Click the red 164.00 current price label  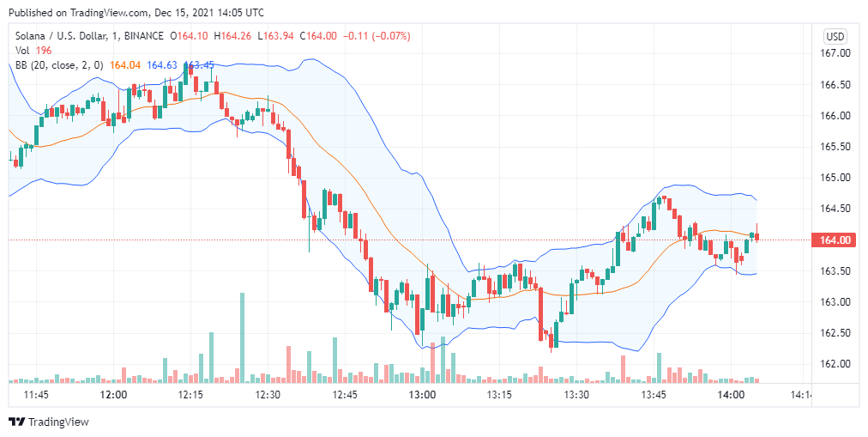833,240
